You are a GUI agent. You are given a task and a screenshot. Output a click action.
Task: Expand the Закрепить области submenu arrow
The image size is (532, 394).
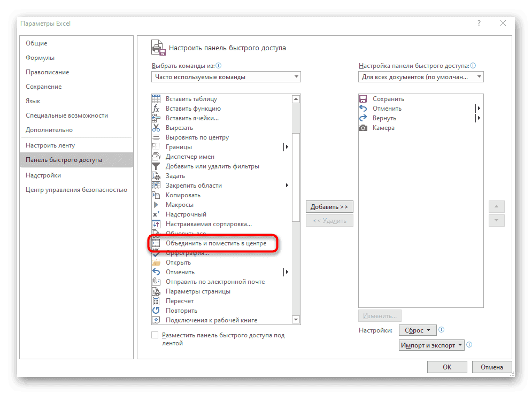pos(287,186)
